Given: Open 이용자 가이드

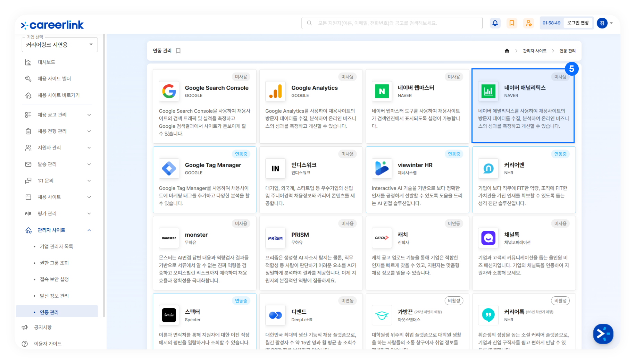Looking at the screenshot, I should (x=48, y=344).
